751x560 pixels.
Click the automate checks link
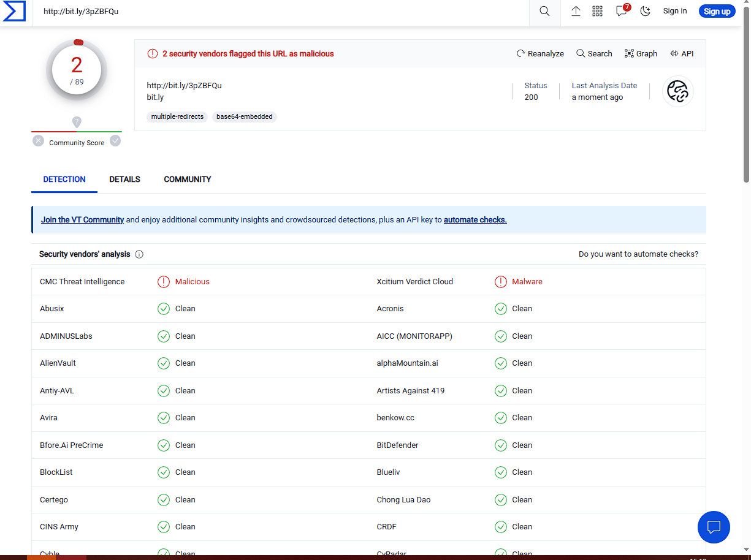pos(475,220)
